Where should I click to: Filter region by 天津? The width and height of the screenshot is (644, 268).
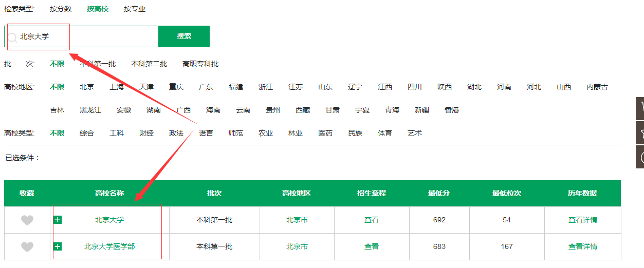tap(146, 87)
